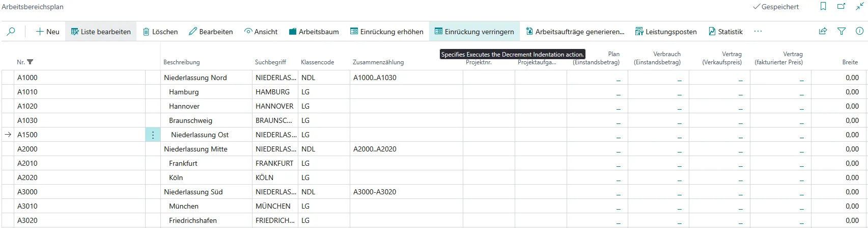Open the Statistik page
Image resolution: width=868 pixels, height=228 pixels.
click(725, 32)
